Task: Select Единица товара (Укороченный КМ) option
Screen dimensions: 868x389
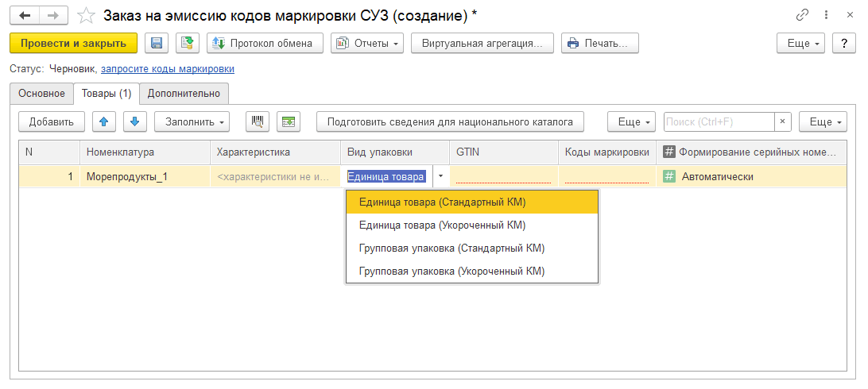Action: (x=442, y=225)
